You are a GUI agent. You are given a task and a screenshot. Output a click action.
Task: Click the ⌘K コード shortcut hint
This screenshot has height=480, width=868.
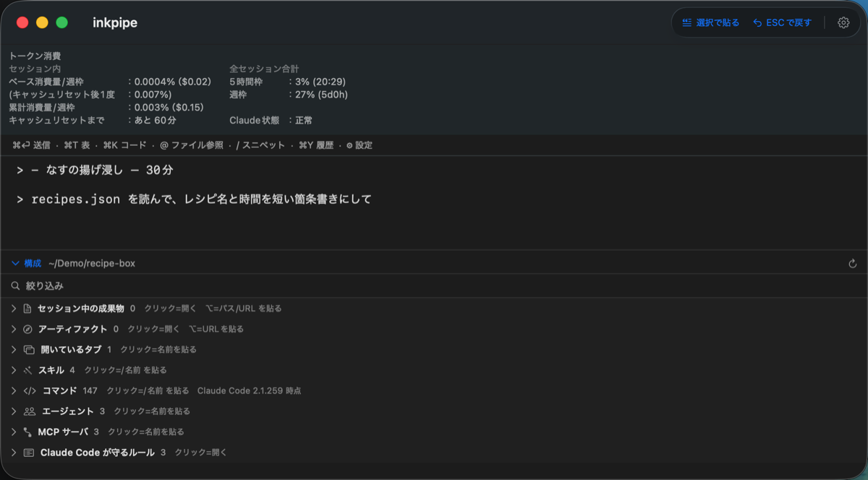tap(124, 145)
